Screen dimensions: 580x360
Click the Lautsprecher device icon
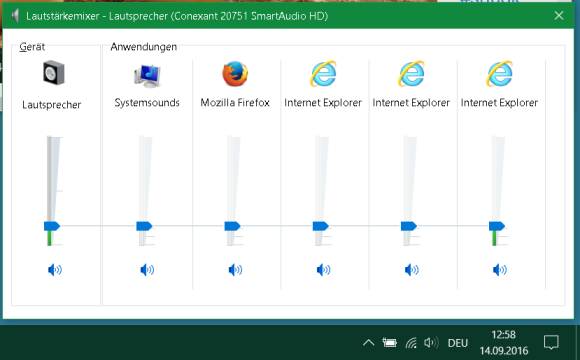(x=54, y=73)
